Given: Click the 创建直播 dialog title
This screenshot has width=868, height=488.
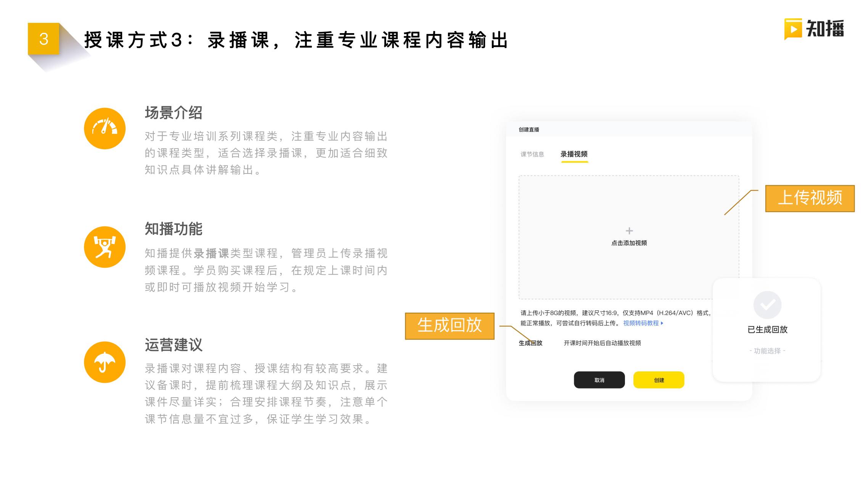Looking at the screenshot, I should [529, 130].
